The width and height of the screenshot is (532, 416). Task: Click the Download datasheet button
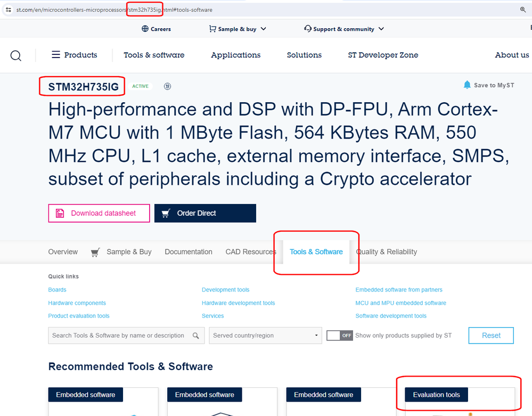tap(99, 213)
